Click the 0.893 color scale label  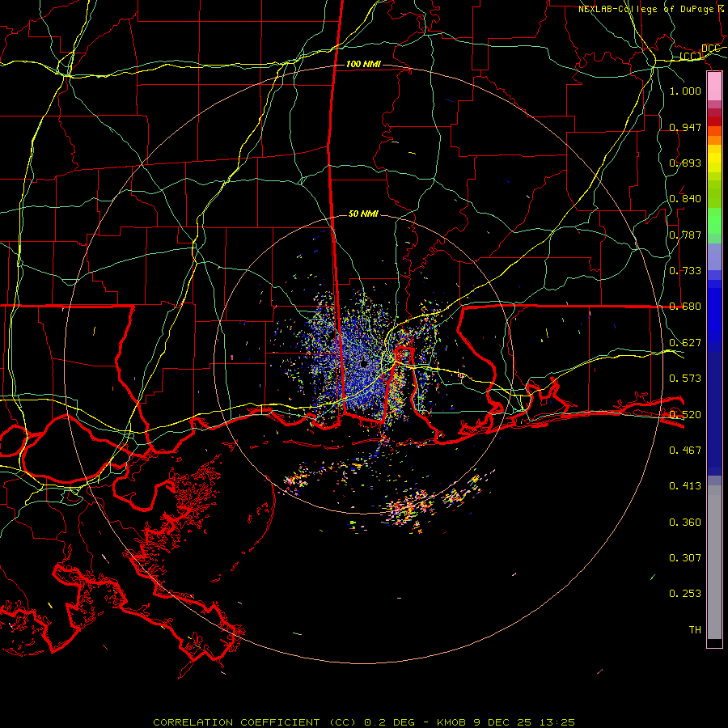[x=685, y=163]
